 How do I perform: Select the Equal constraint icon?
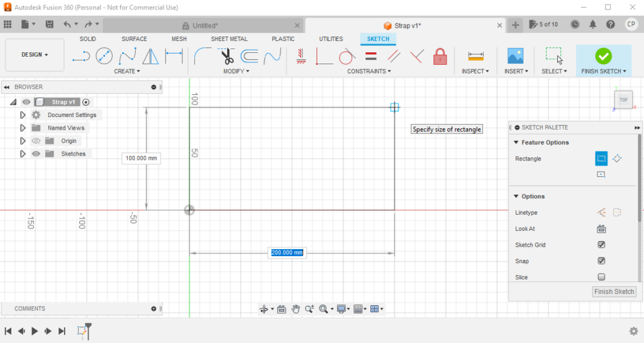[x=371, y=57]
